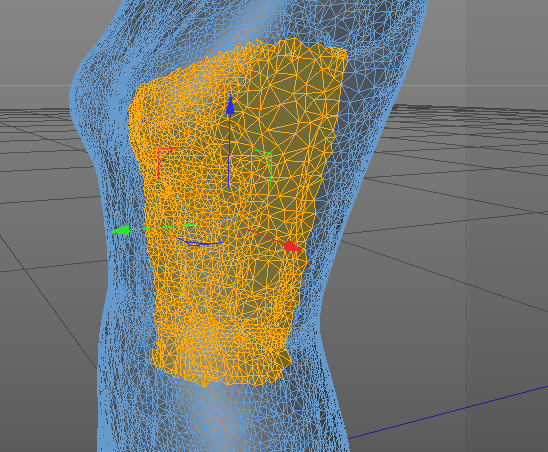Image resolution: width=548 pixels, height=452 pixels.
Task: Click the blue Z-axis arrowhead of gizmo
Action: click(x=230, y=104)
